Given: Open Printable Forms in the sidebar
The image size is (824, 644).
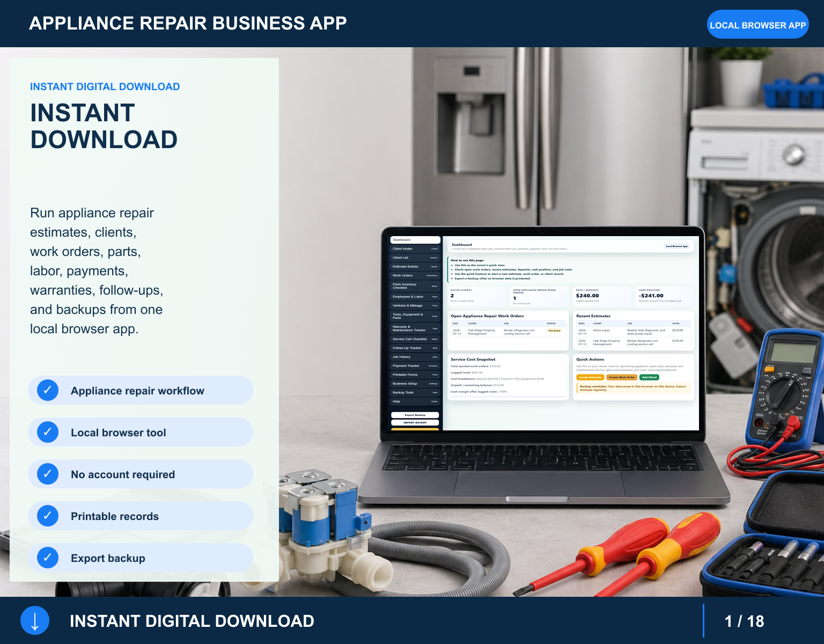Looking at the screenshot, I should [x=415, y=375].
